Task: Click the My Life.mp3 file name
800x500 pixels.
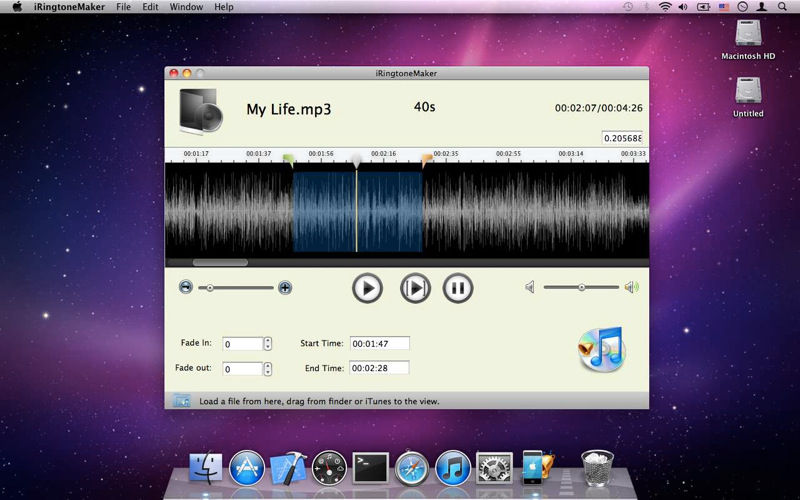Action: coord(289,109)
